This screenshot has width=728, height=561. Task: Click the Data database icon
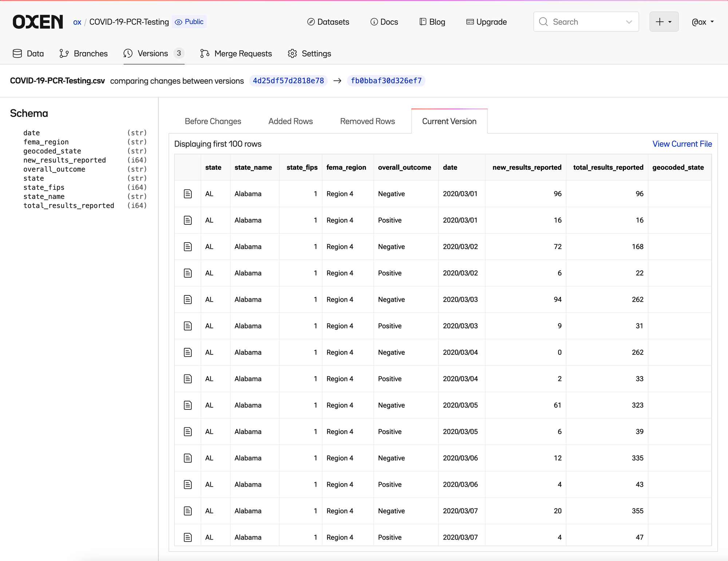point(17,54)
